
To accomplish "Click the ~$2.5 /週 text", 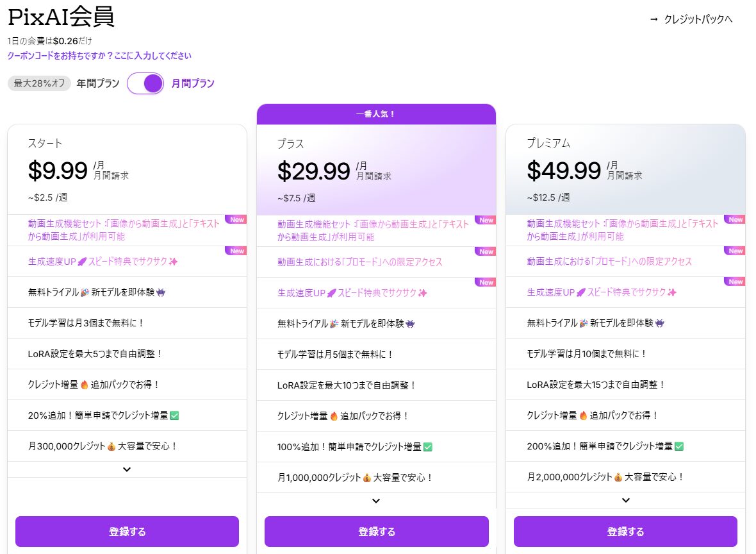I will coord(48,197).
